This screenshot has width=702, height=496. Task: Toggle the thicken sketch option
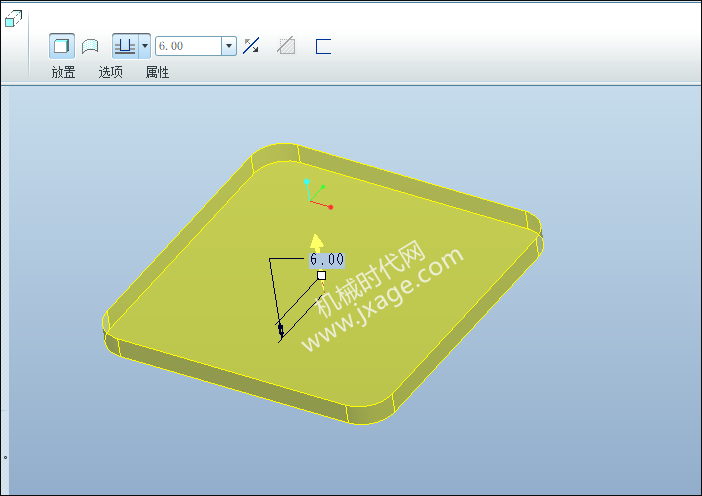323,46
